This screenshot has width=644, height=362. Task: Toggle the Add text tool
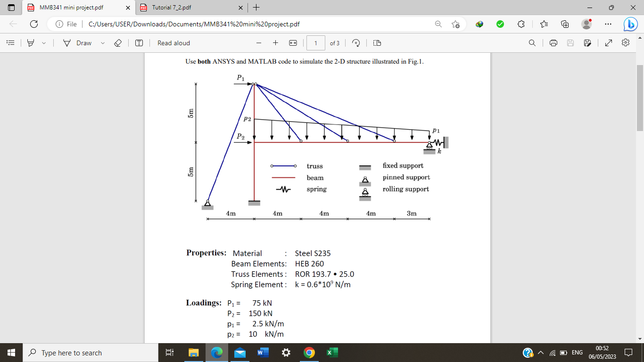pos(139,43)
